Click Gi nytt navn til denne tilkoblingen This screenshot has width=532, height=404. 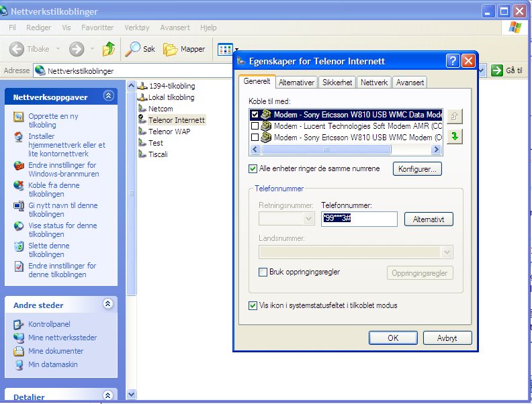tap(62, 210)
